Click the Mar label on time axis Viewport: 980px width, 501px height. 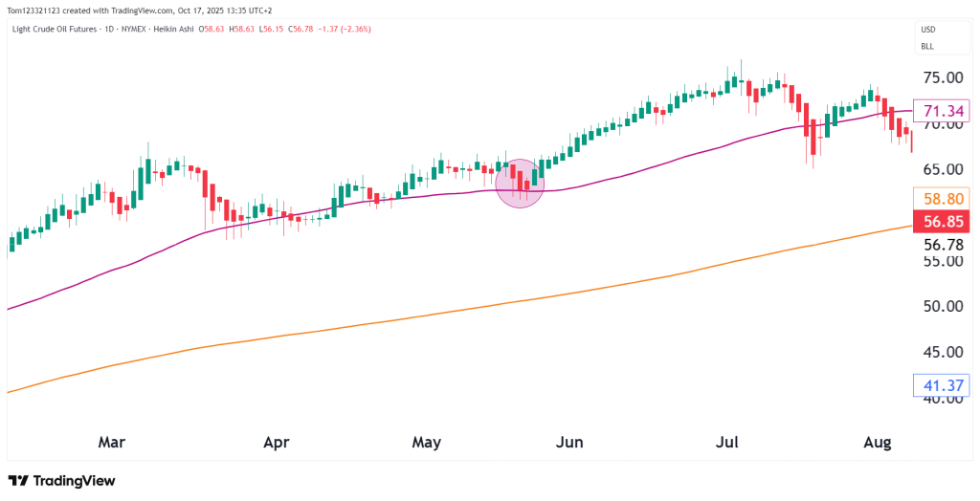(x=112, y=442)
